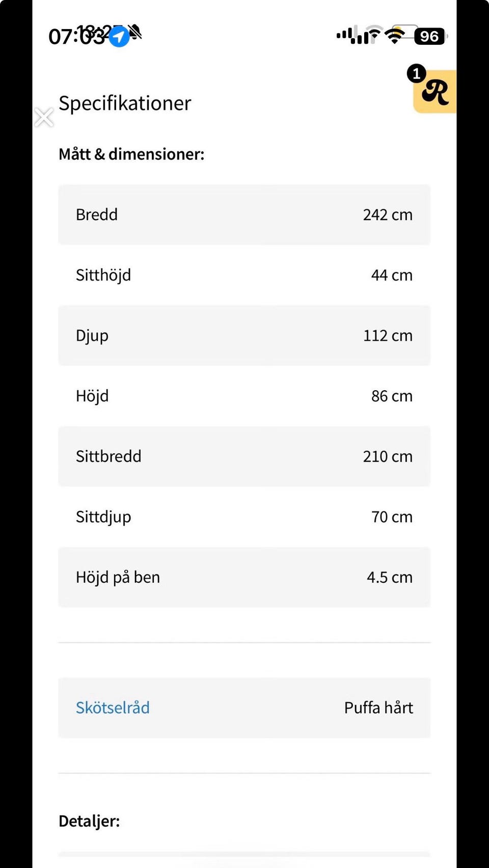The width and height of the screenshot is (489, 868).
Task: Tap the Puffa hårt care advice text
Action: (x=378, y=708)
